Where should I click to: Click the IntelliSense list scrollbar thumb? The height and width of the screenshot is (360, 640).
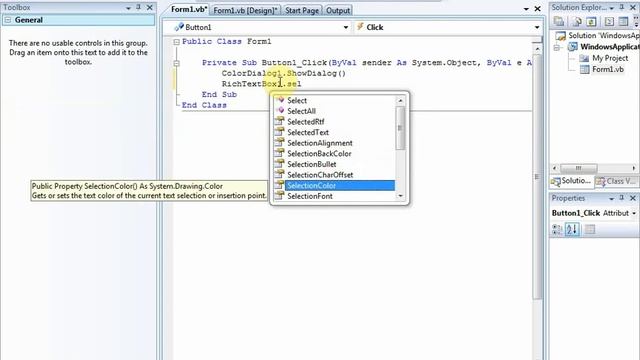click(x=400, y=128)
